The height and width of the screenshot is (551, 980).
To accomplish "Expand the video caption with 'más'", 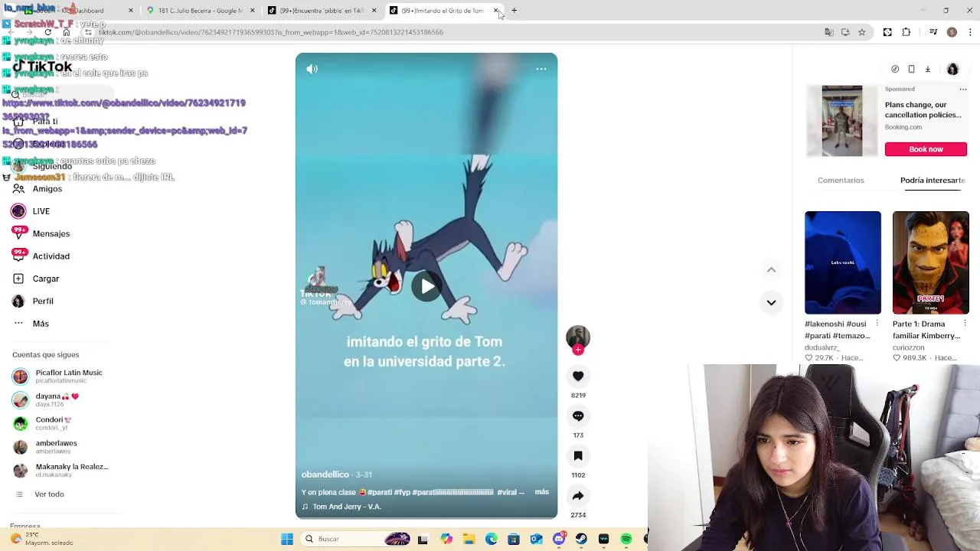I will pyautogui.click(x=541, y=492).
